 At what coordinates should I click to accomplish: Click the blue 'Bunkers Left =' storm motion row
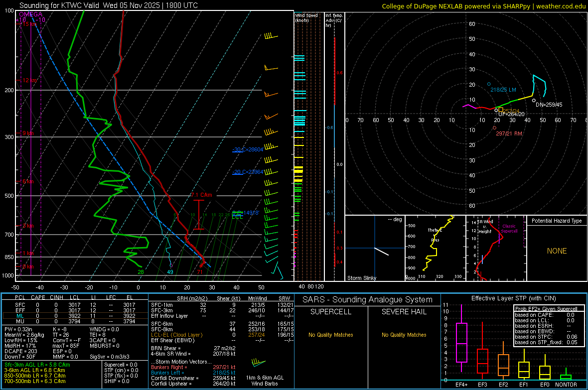point(193,373)
